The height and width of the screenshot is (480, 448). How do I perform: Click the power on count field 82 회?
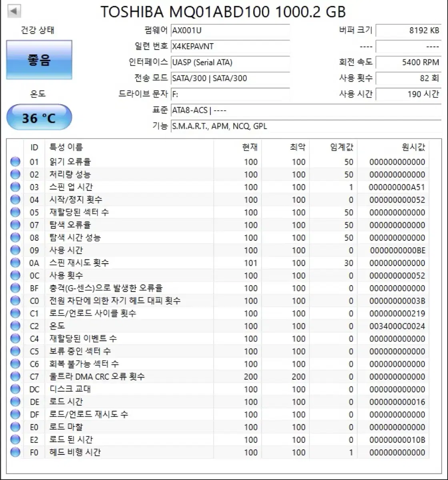(409, 78)
